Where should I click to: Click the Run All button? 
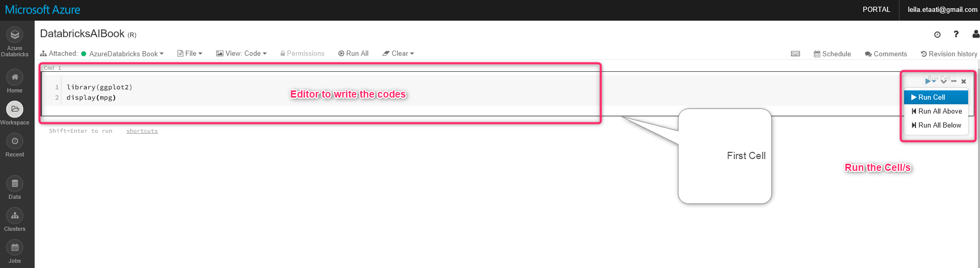tap(354, 54)
